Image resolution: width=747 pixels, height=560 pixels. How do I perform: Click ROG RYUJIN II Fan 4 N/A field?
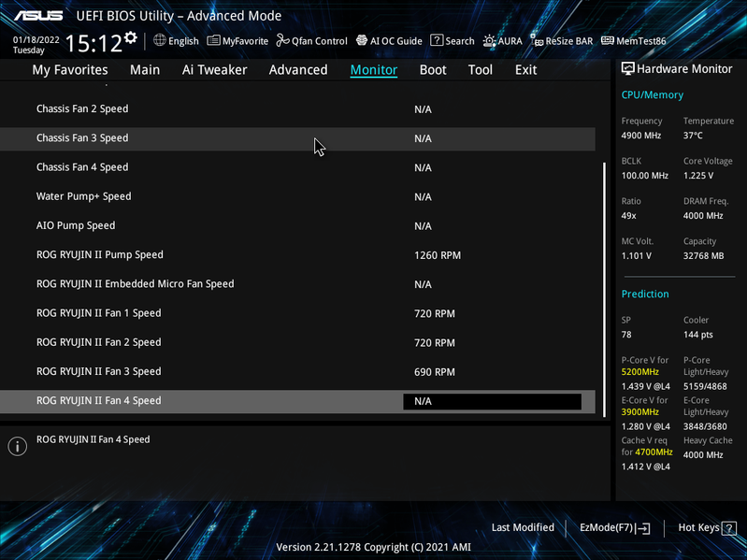click(492, 401)
